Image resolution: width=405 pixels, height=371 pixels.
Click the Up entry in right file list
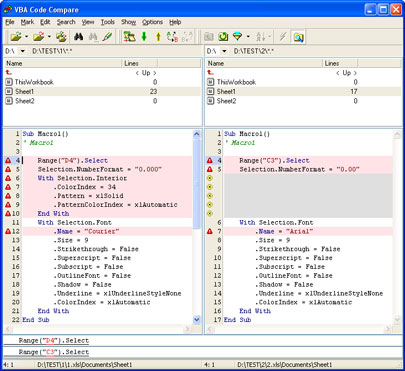point(347,73)
